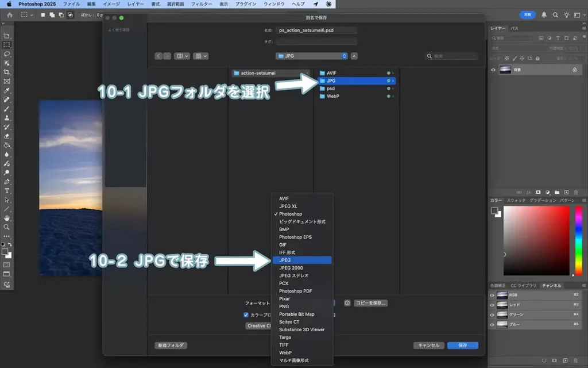This screenshot has height=368, width=588.
Task: Click the ps_action_setsumei6.psd name field
Action: tap(316, 30)
